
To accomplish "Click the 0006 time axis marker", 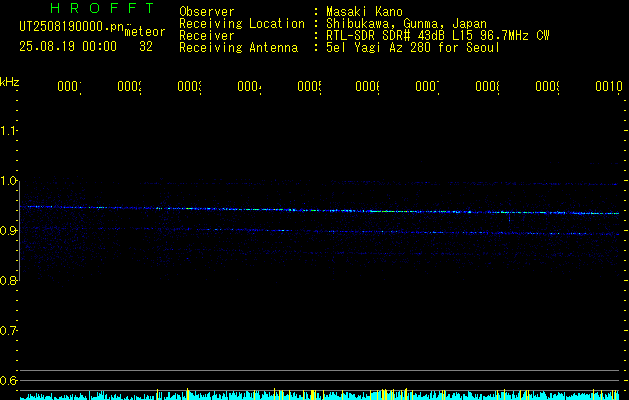I will coord(367,87).
